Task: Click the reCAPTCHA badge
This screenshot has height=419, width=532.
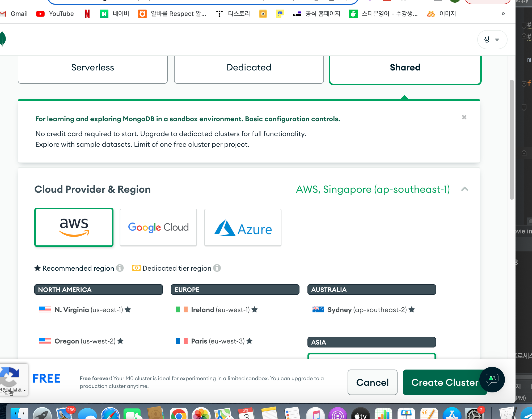Action: point(14,380)
